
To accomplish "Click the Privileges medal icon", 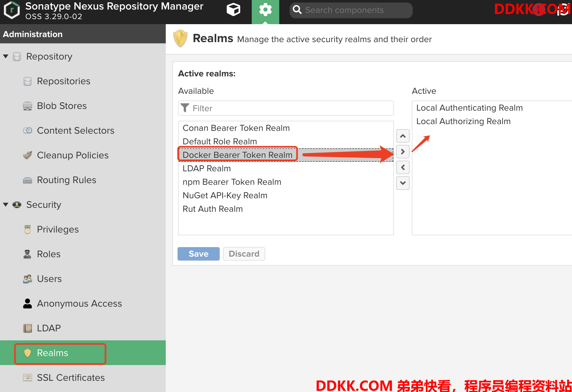I will pos(28,229).
